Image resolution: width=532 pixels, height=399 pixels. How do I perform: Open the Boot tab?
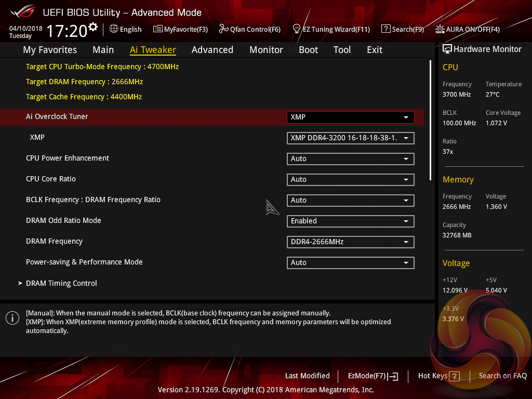point(309,50)
